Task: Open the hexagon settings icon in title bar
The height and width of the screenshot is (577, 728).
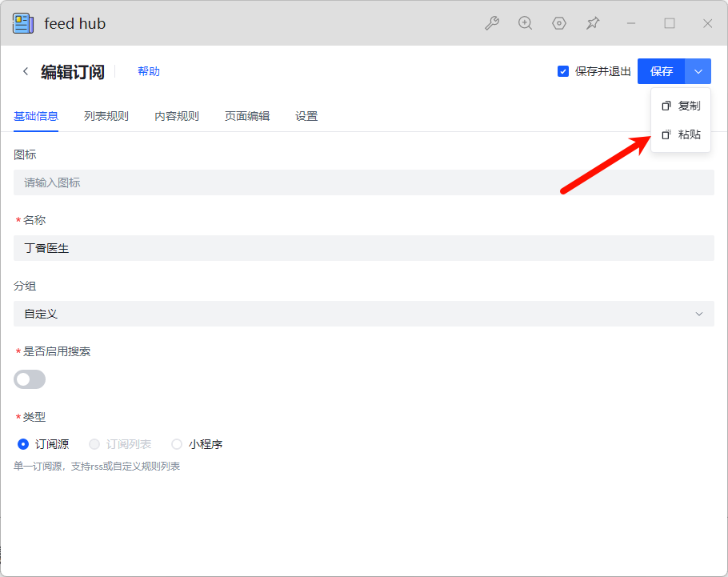Action: (559, 23)
